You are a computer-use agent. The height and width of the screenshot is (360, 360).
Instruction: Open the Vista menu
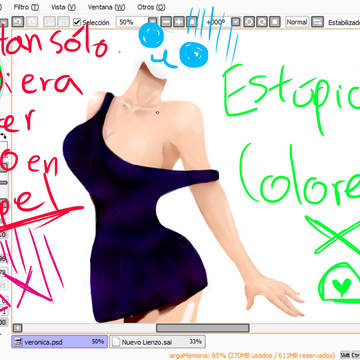tap(63, 7)
